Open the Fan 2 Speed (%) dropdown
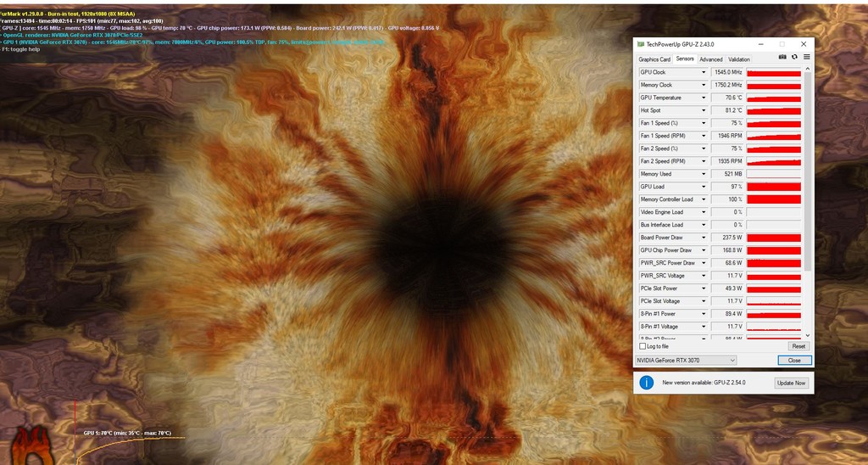This screenshot has width=868, height=465. (x=704, y=149)
